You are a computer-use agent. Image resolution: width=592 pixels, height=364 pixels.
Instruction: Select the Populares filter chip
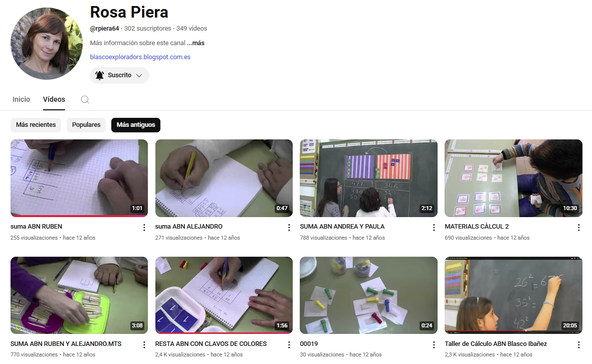pyautogui.click(x=86, y=125)
